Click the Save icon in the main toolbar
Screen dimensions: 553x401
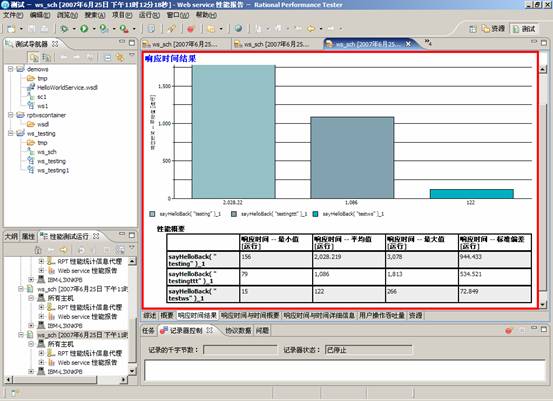(x=32, y=29)
